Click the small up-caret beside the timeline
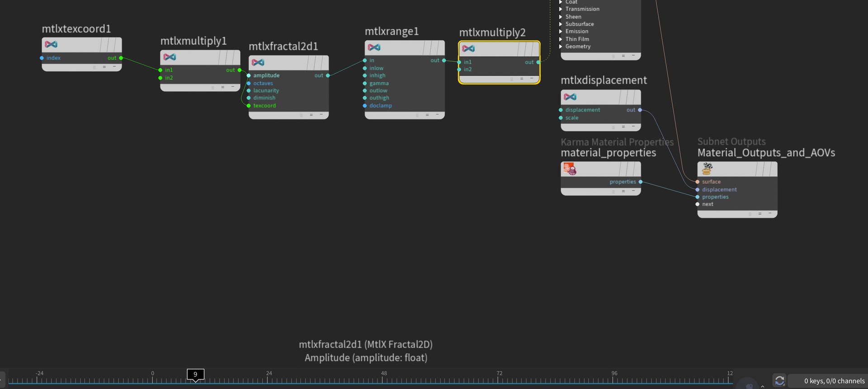 tap(763, 386)
